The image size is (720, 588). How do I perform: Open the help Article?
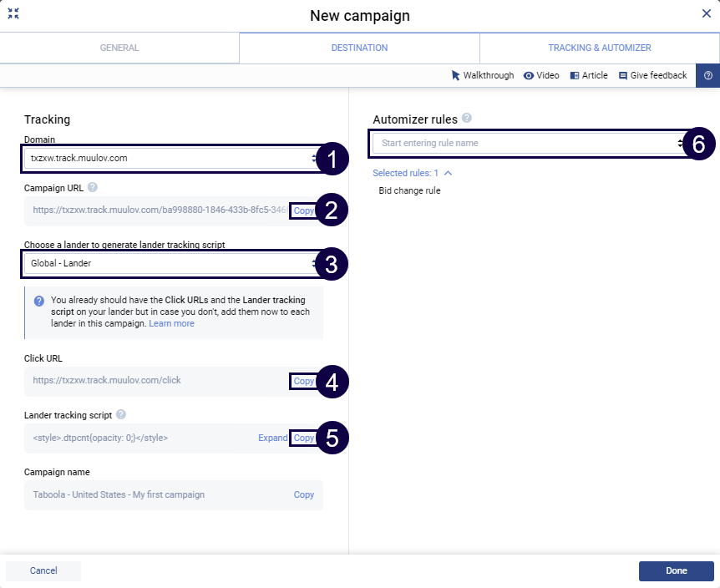pyautogui.click(x=589, y=75)
